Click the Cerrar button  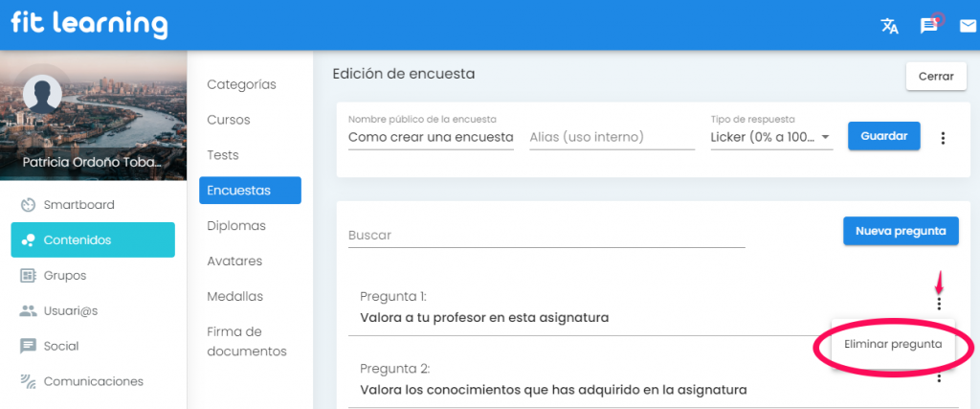point(935,76)
